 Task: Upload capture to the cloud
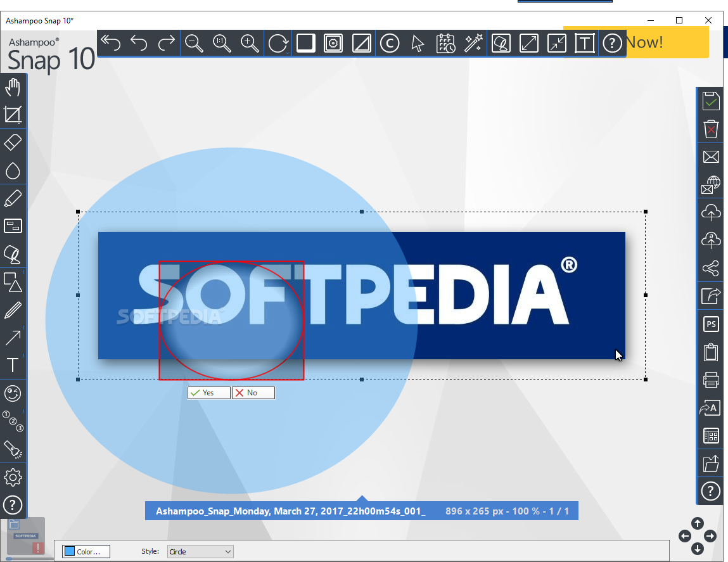point(711,212)
